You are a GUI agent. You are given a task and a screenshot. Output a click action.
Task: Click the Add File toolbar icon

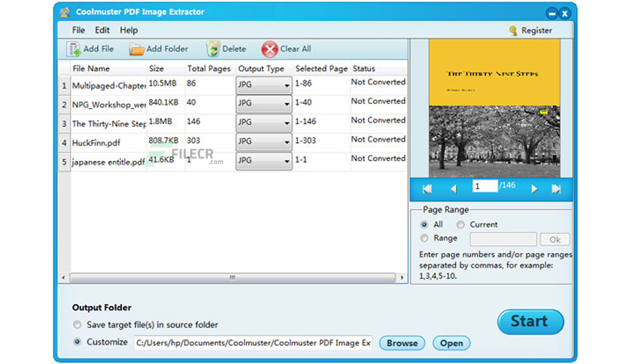[x=74, y=50]
